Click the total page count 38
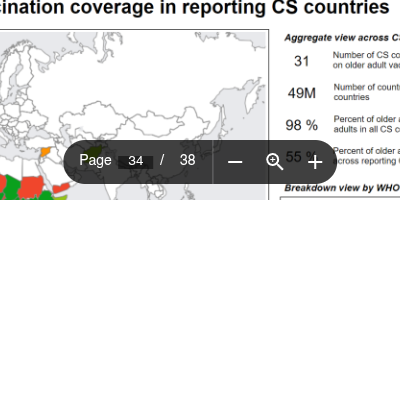This screenshot has height=400, width=400. [187, 160]
